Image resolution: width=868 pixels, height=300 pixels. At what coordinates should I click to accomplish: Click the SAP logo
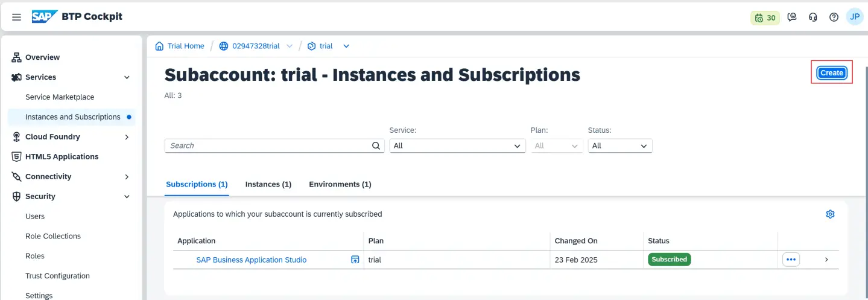[x=45, y=16]
